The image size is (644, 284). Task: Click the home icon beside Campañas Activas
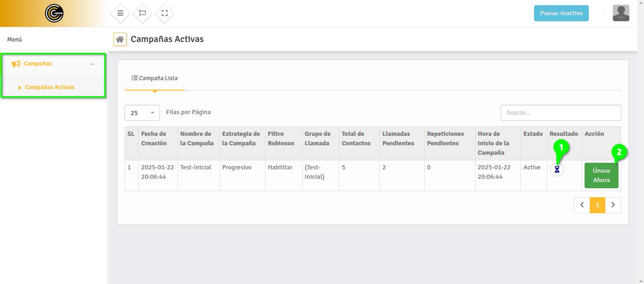(x=120, y=39)
